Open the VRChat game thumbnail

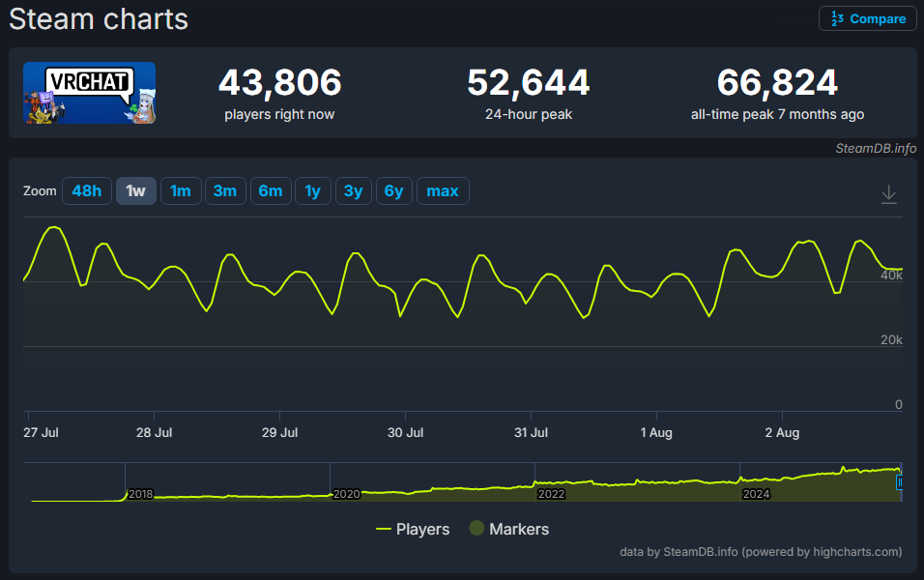(x=89, y=93)
